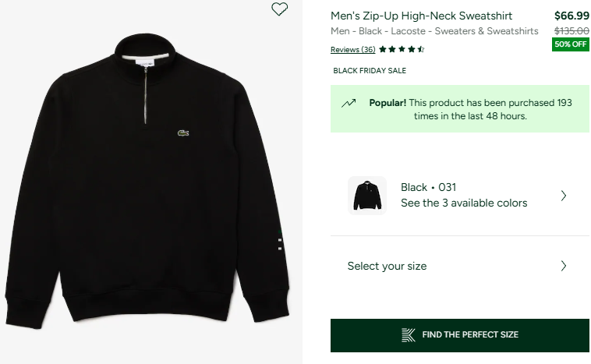Viewport: 591px width, 364px height.
Task: Expand size options with the chevron arrow
Action: click(x=564, y=266)
